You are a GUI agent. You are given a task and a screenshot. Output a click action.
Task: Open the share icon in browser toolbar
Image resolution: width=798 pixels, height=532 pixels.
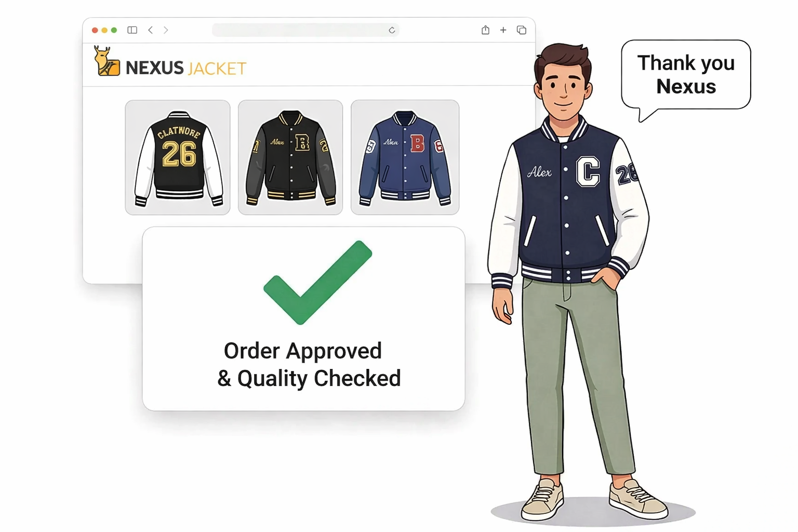[x=485, y=30]
